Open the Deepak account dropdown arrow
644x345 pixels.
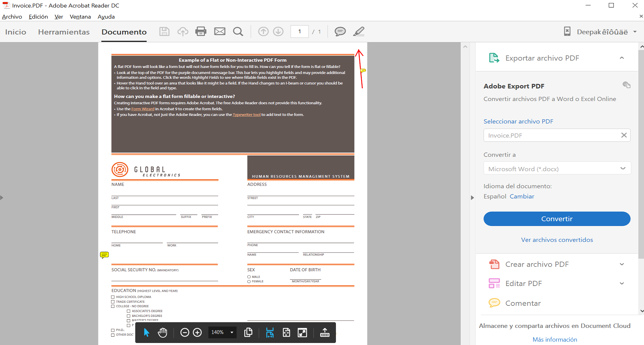click(635, 32)
